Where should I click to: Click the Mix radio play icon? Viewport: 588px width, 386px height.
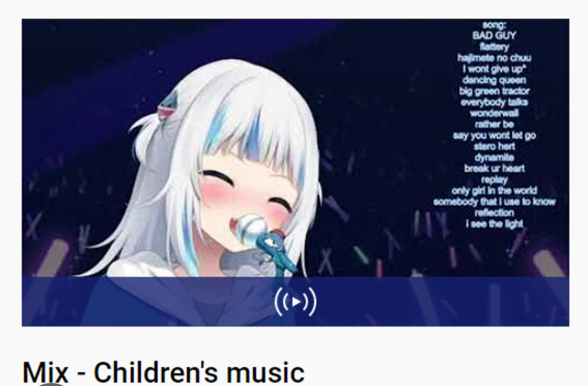pyautogui.click(x=296, y=302)
